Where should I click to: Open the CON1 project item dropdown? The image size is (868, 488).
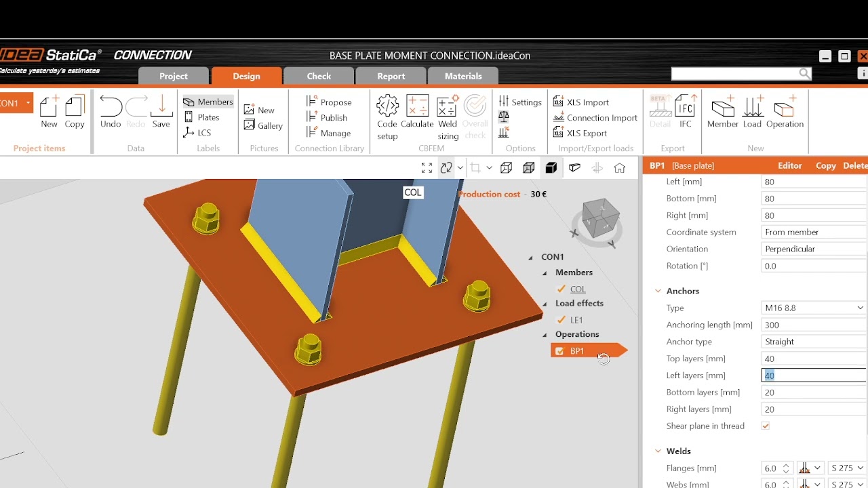[x=28, y=103]
